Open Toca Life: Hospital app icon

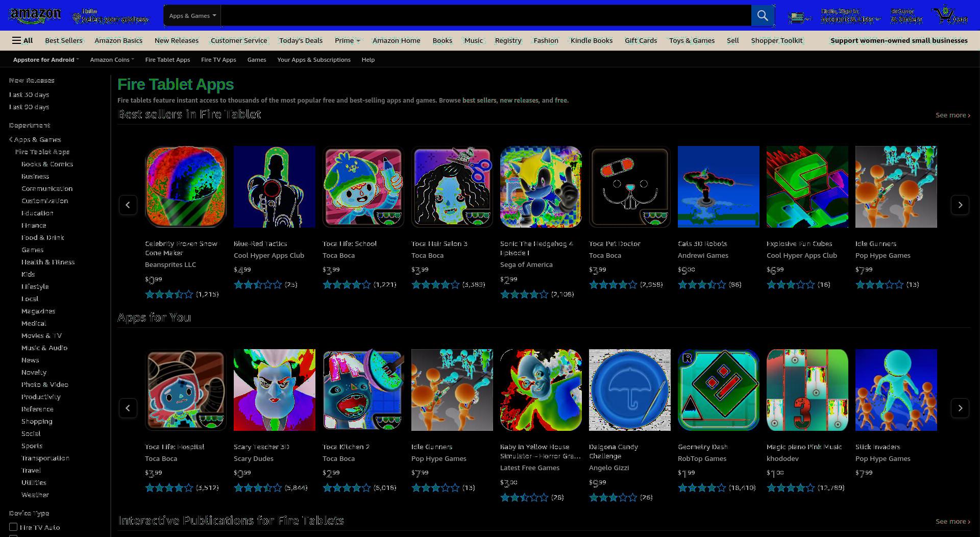click(186, 390)
